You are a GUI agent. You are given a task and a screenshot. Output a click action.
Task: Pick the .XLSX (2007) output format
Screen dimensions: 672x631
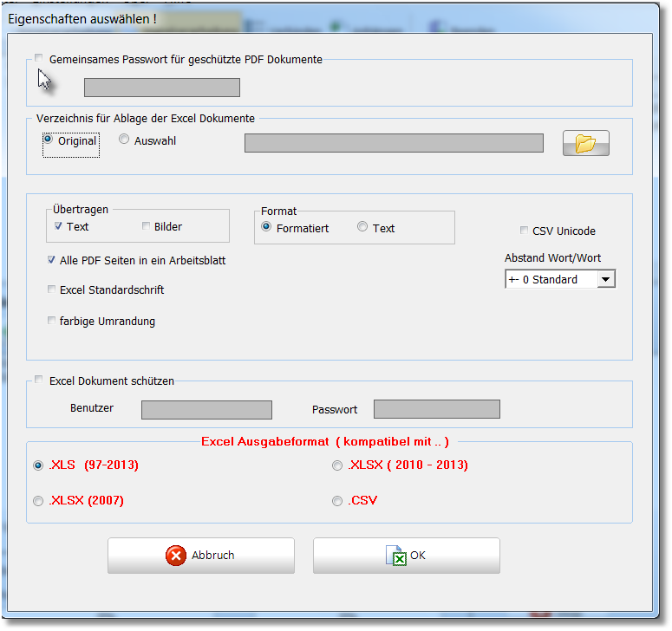[38, 501]
